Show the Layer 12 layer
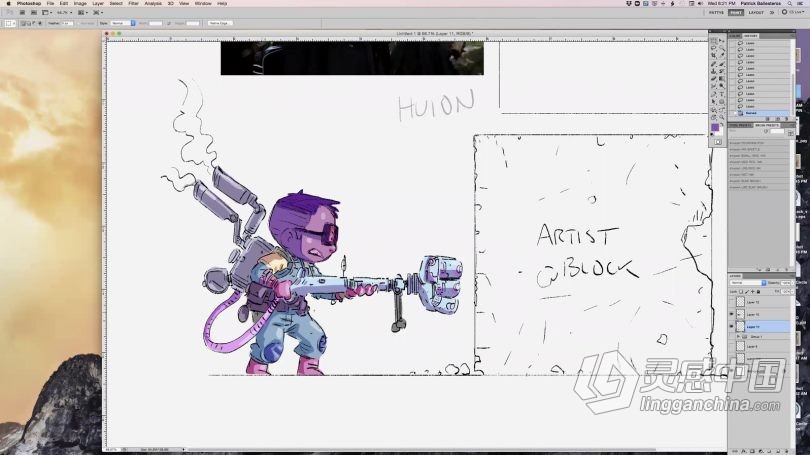Viewport: 810px width, 455px height. coord(731,302)
